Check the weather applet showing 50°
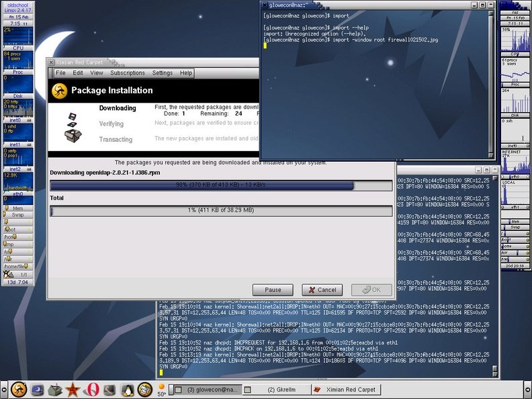 pyautogui.click(x=161, y=390)
